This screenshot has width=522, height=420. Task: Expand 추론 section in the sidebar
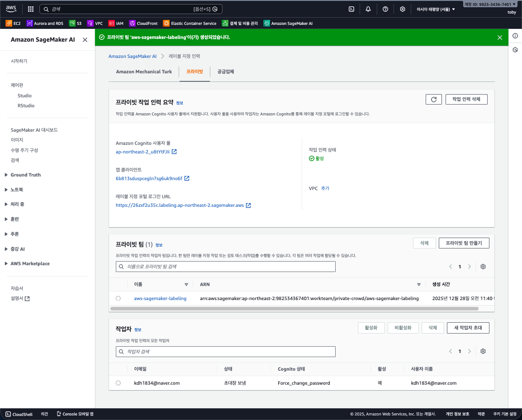12,234
